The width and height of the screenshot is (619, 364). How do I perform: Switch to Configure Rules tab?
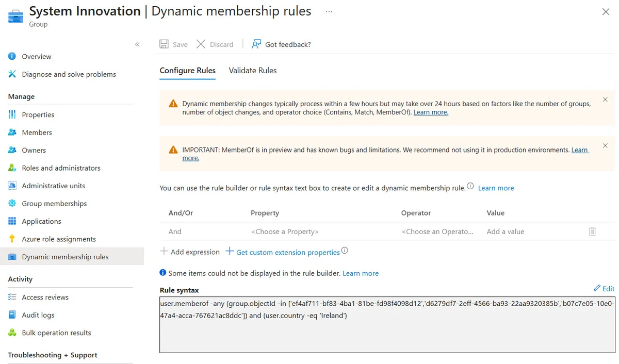point(188,71)
